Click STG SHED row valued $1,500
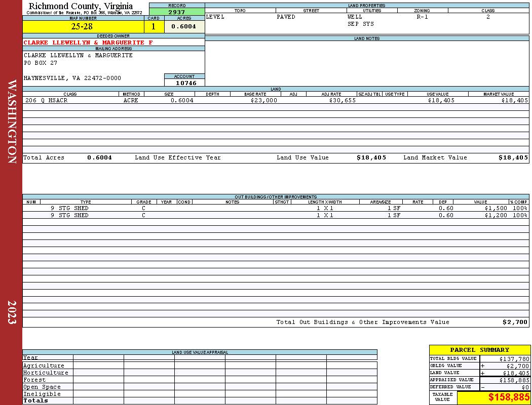The width and height of the screenshot is (532, 405). pos(276,209)
